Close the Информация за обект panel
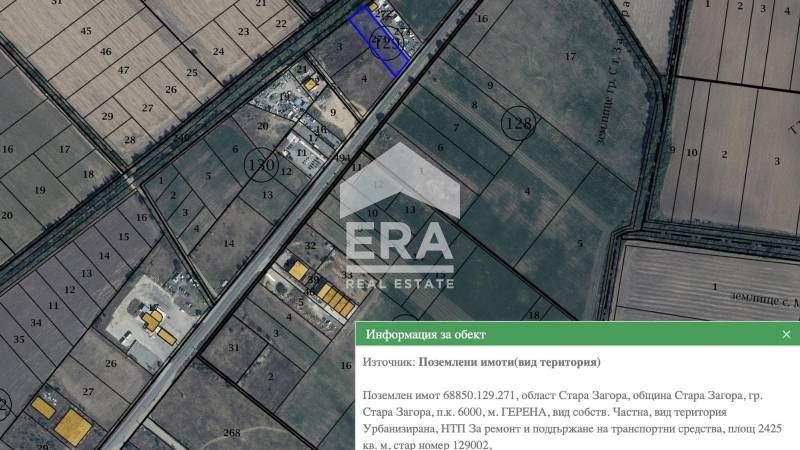Viewport: 800px width, 450px height. click(x=786, y=334)
